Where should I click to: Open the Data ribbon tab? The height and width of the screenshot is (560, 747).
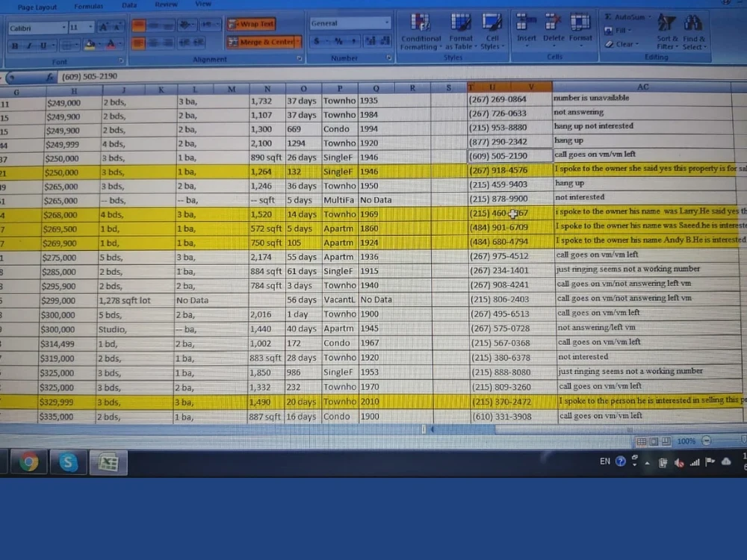[129, 5]
